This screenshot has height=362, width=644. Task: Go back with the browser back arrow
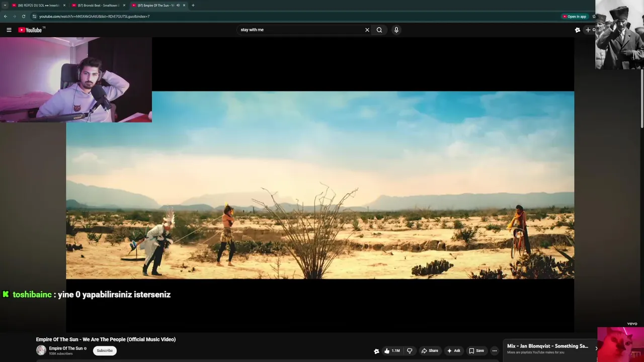[x=6, y=16]
